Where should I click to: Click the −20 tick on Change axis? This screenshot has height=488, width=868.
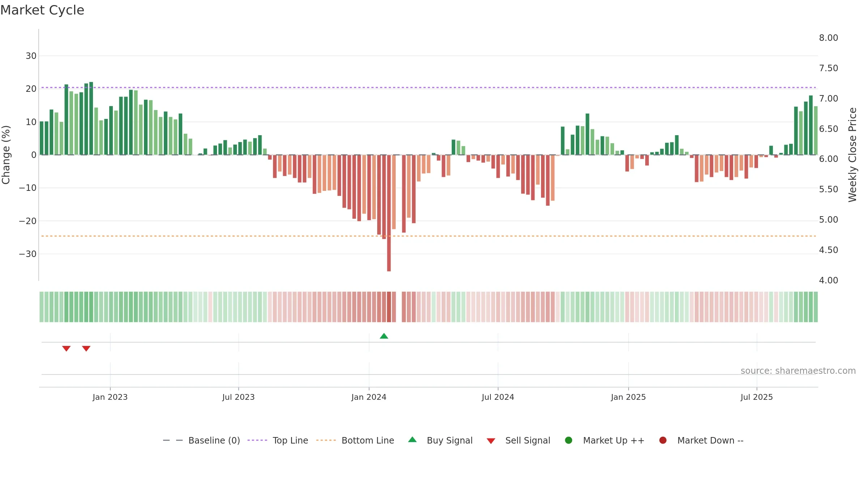click(x=28, y=221)
